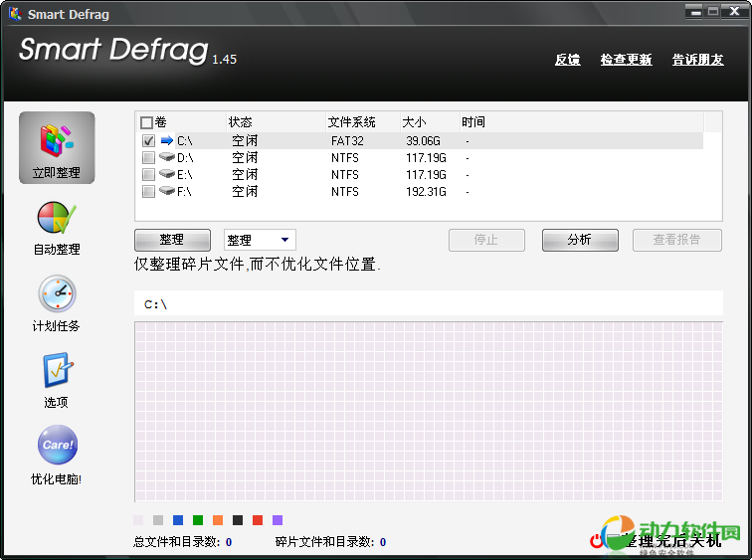752x560 pixels.
Task: Check the F:\ drive checkbox
Action: click(x=148, y=191)
